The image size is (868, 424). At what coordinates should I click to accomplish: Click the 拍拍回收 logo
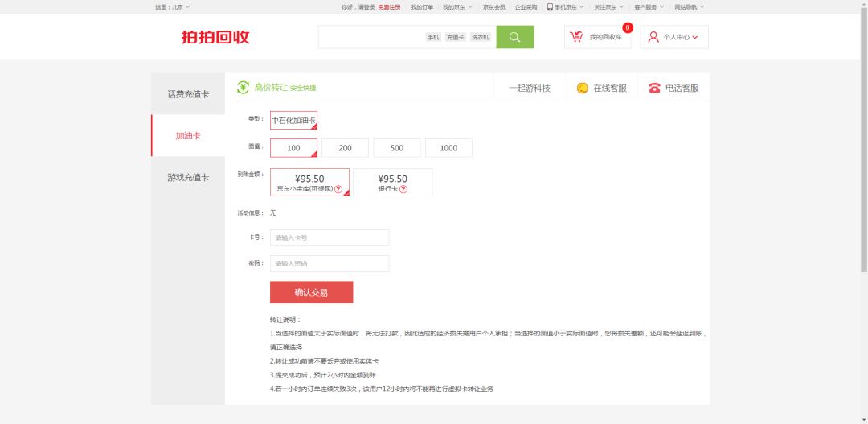215,37
